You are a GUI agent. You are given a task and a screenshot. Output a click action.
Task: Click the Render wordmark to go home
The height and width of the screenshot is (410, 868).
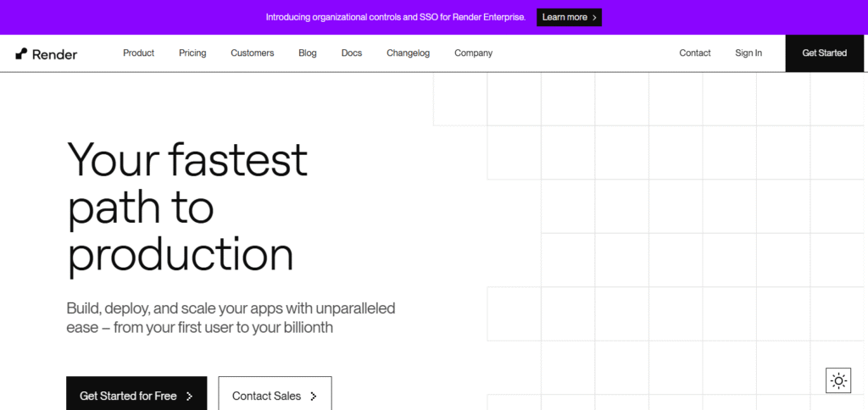coord(54,54)
